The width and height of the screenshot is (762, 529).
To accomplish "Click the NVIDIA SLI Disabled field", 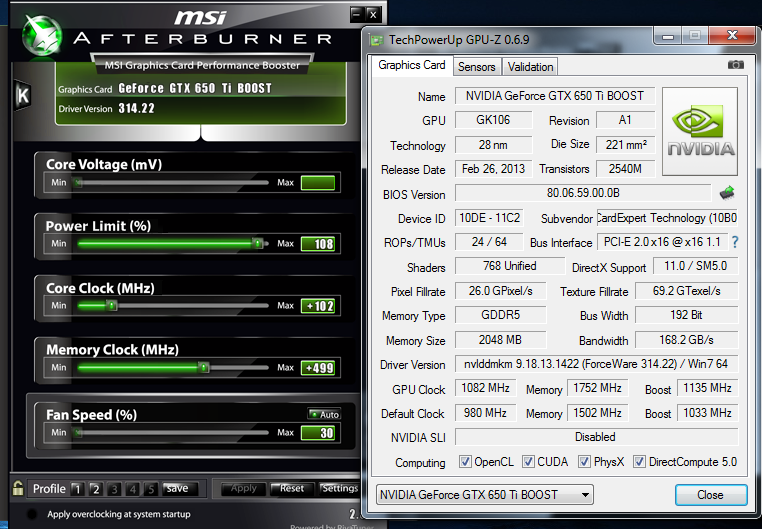I will pyautogui.click(x=596, y=437).
